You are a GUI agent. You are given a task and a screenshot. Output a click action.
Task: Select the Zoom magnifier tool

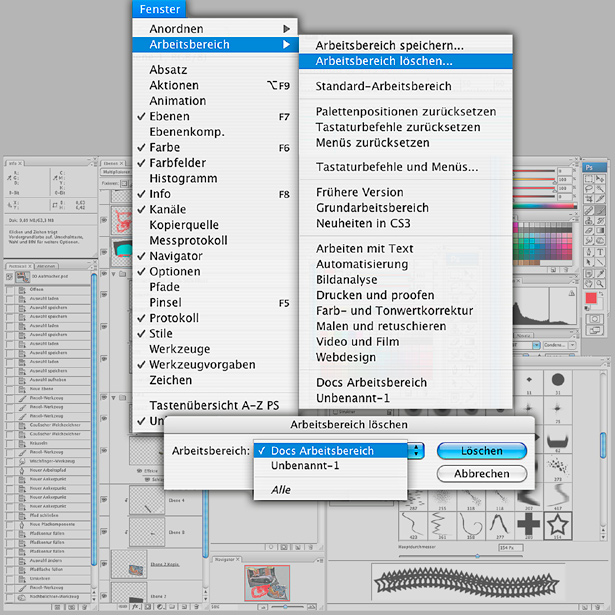click(600, 283)
